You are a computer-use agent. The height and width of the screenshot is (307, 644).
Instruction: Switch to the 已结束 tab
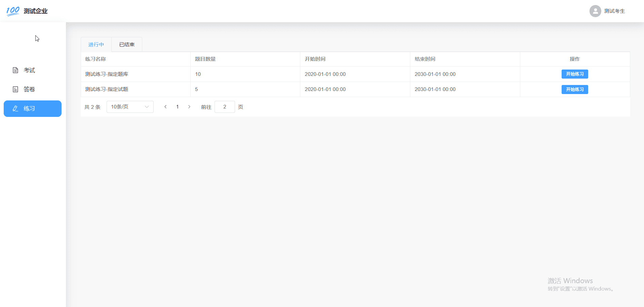tap(127, 45)
